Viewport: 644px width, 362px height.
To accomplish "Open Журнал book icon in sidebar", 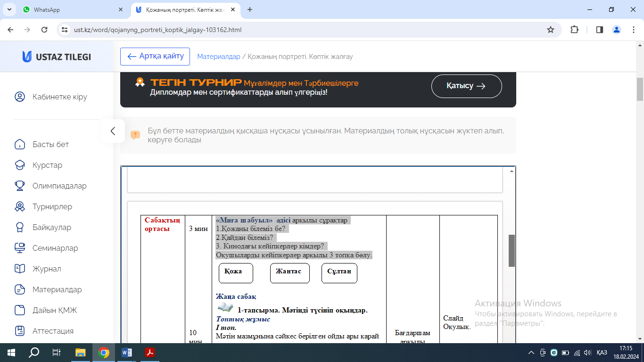I will [20, 269].
